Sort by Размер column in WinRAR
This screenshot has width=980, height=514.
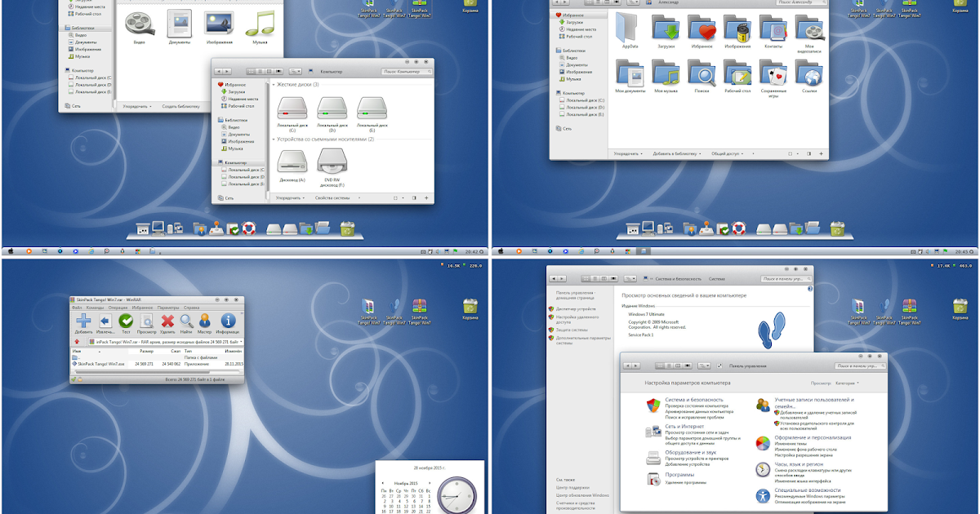(148, 351)
